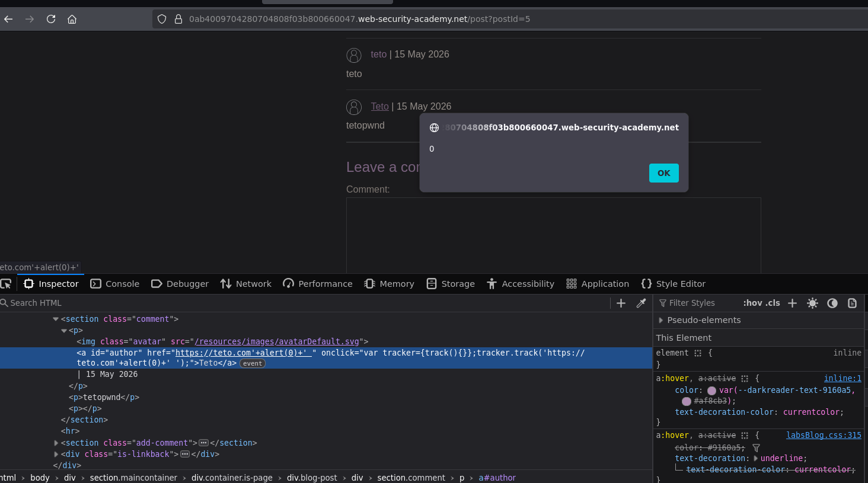Select the div.container.is-page breadcrumb
Screen dimensions: 868x483
232,478
